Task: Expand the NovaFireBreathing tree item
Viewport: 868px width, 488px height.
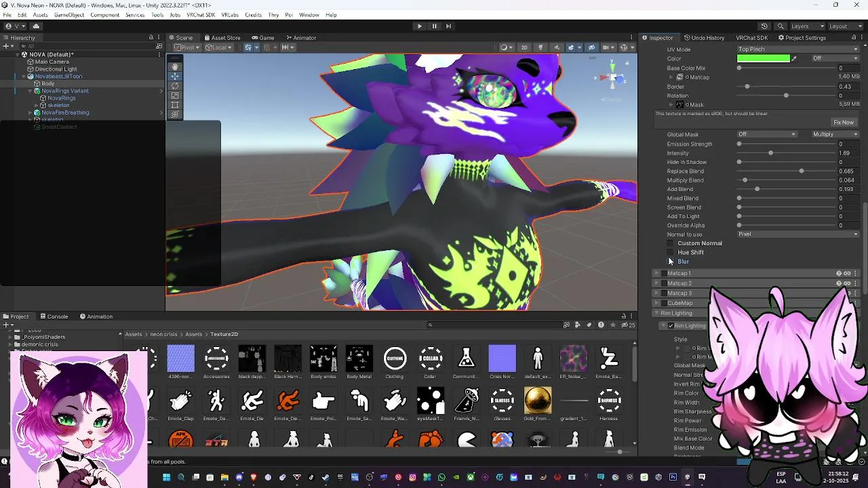Action: click(31, 113)
